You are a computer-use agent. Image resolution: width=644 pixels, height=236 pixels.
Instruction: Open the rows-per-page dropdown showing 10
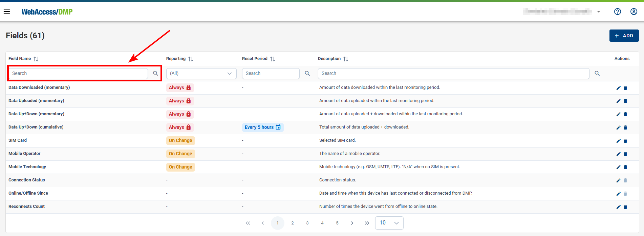click(389, 223)
